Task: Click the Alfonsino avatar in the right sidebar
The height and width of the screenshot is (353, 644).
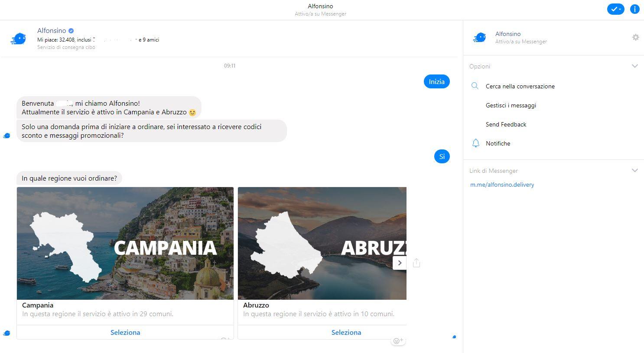Action: [x=479, y=37]
